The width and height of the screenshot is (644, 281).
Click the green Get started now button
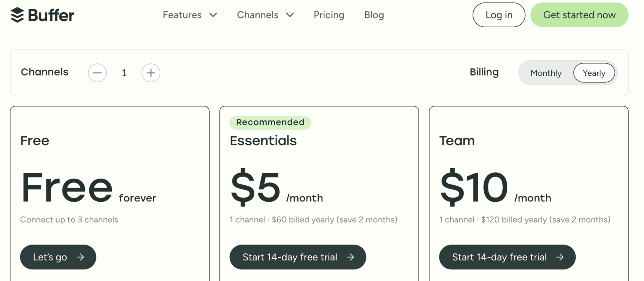pos(579,15)
